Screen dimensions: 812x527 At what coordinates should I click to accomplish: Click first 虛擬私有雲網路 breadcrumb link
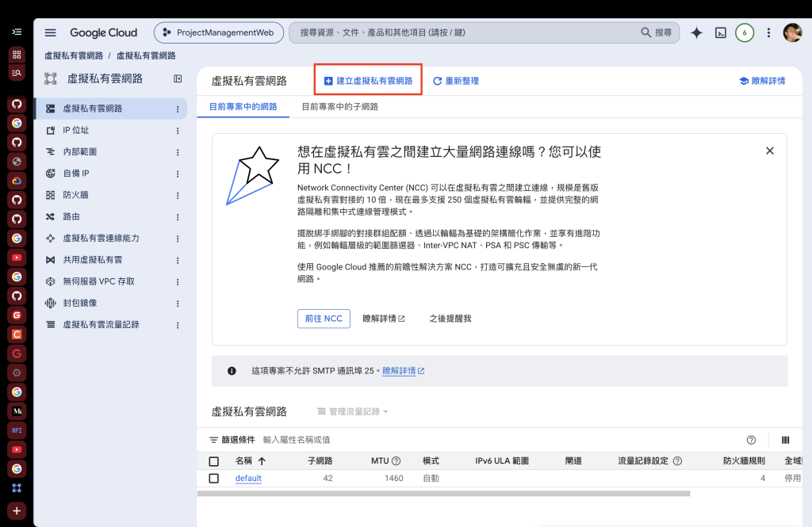[74, 55]
